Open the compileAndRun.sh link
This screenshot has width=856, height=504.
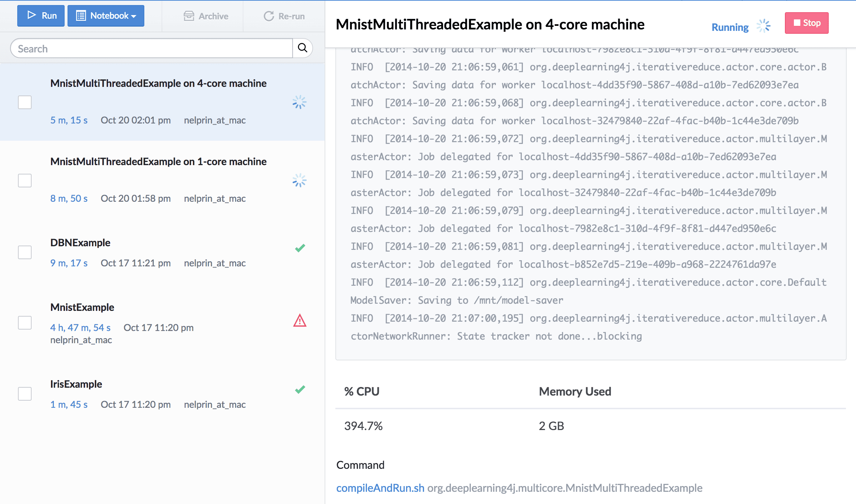[x=380, y=488]
